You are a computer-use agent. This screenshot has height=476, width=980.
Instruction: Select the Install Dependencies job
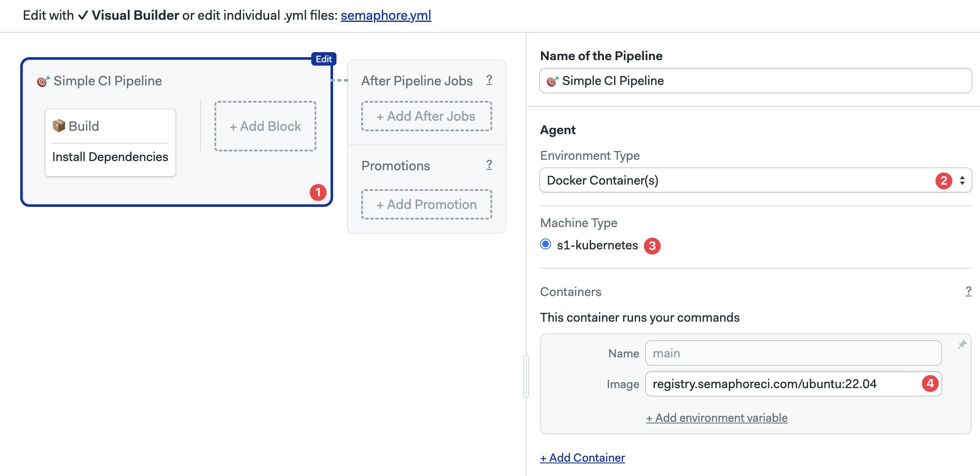110,157
